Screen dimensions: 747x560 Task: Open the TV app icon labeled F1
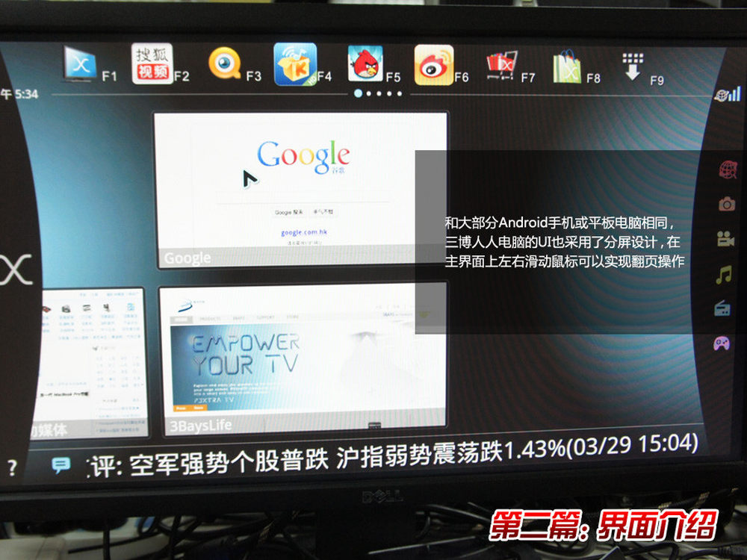coord(80,63)
